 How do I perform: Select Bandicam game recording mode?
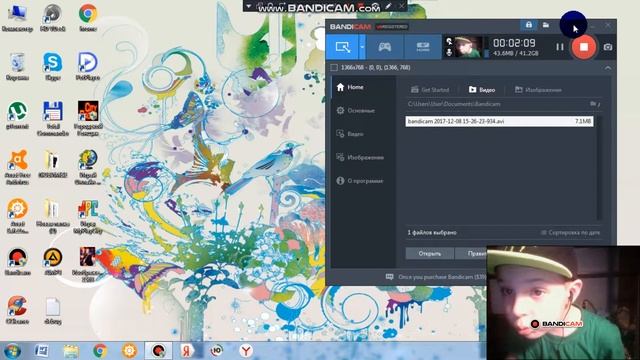click(x=384, y=47)
